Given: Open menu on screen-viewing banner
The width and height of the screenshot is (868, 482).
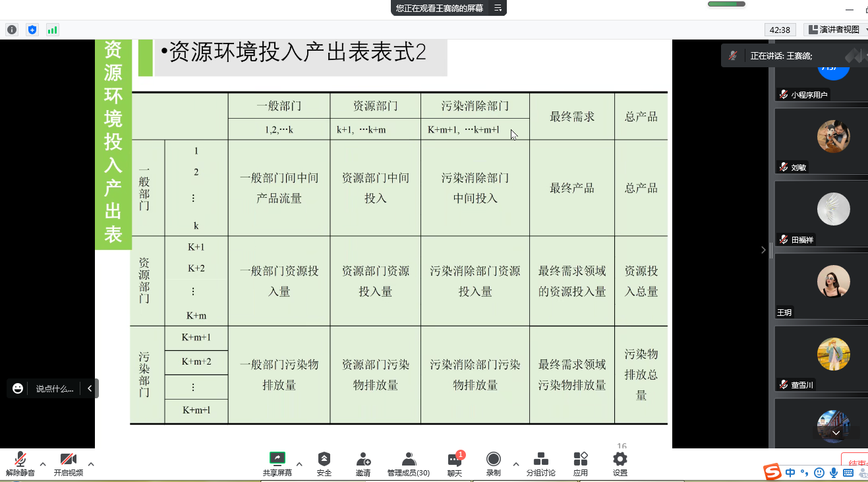Looking at the screenshot, I should coord(498,9).
